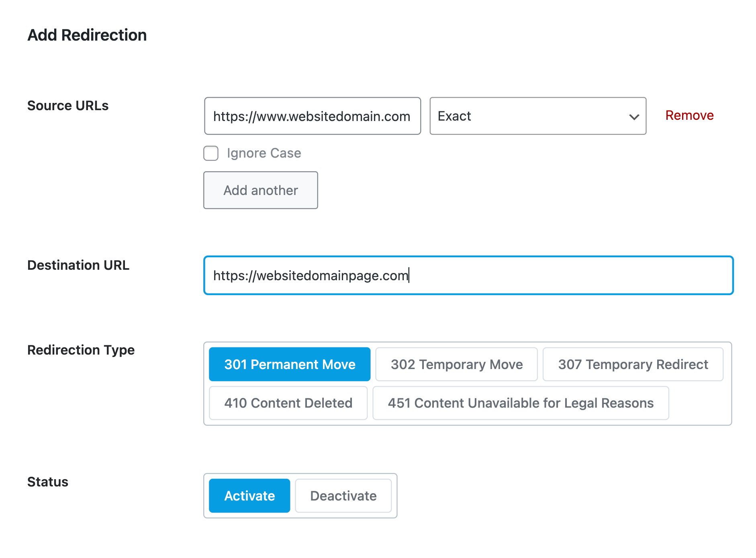Pick 410 Content Deleted option
The width and height of the screenshot is (756, 558).
tap(288, 403)
